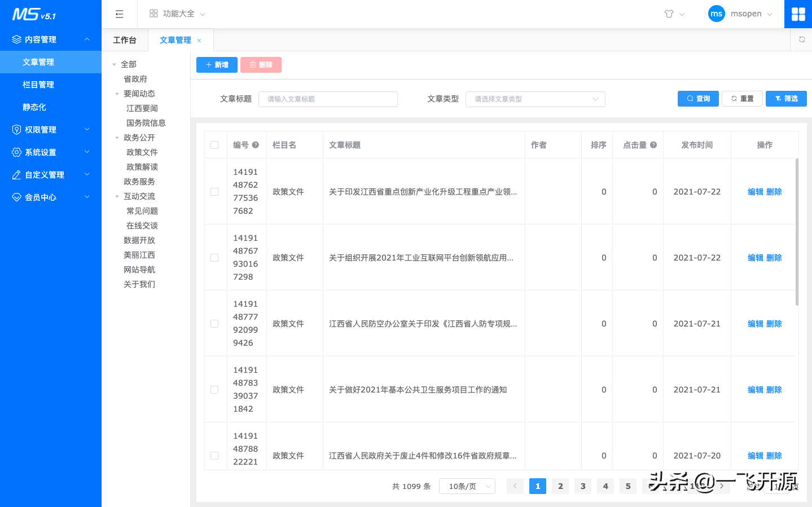Collapse the left sidebar navigation
The width and height of the screenshot is (812, 507).
(119, 14)
